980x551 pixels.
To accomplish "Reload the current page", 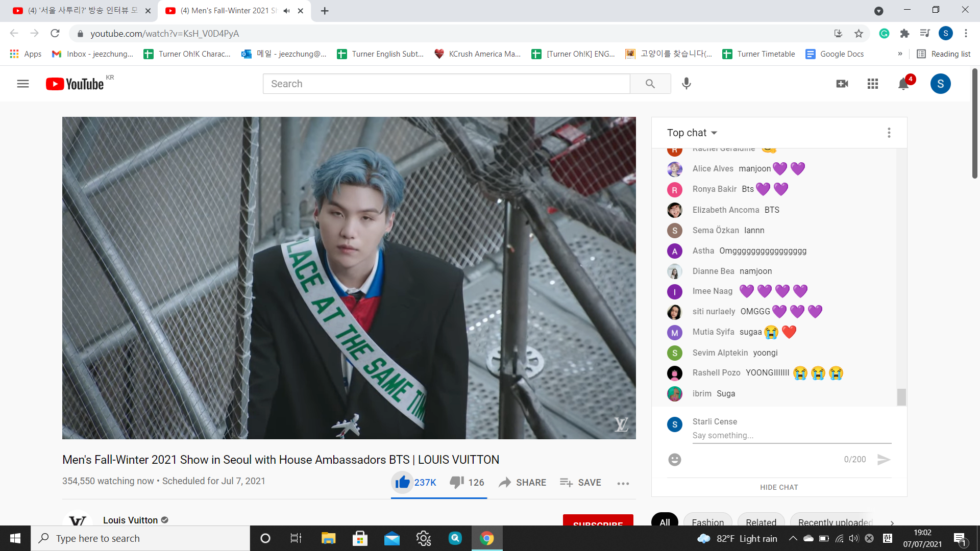I will 55,33.
